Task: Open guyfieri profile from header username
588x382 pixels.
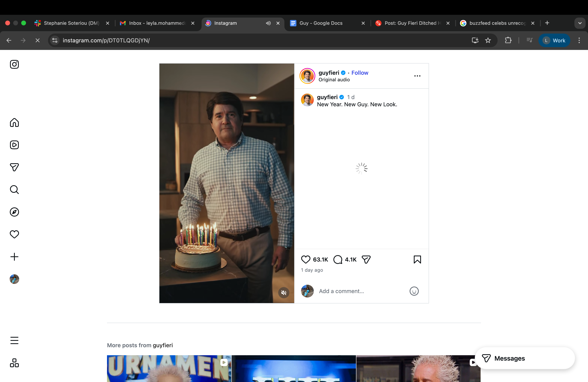Action: click(329, 73)
